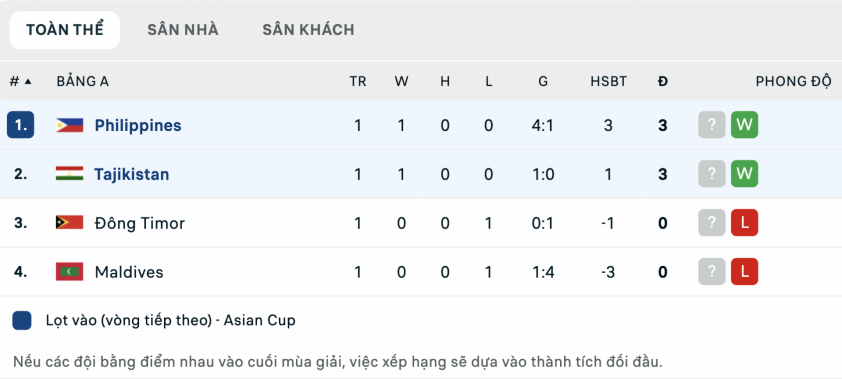This screenshot has height=379, width=842.
Task: Open the Philippines team link
Action: click(138, 126)
